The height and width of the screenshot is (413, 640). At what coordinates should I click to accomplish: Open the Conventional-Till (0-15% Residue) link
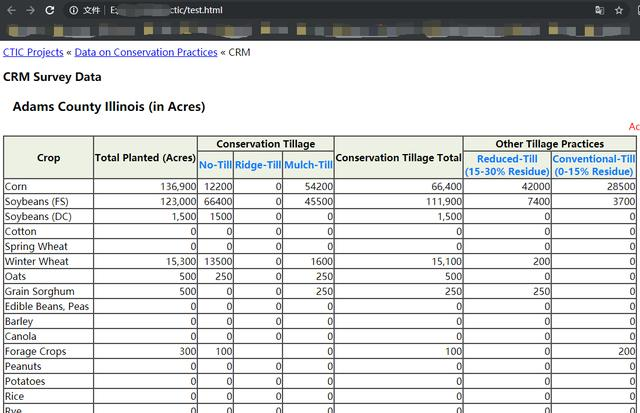click(594, 165)
